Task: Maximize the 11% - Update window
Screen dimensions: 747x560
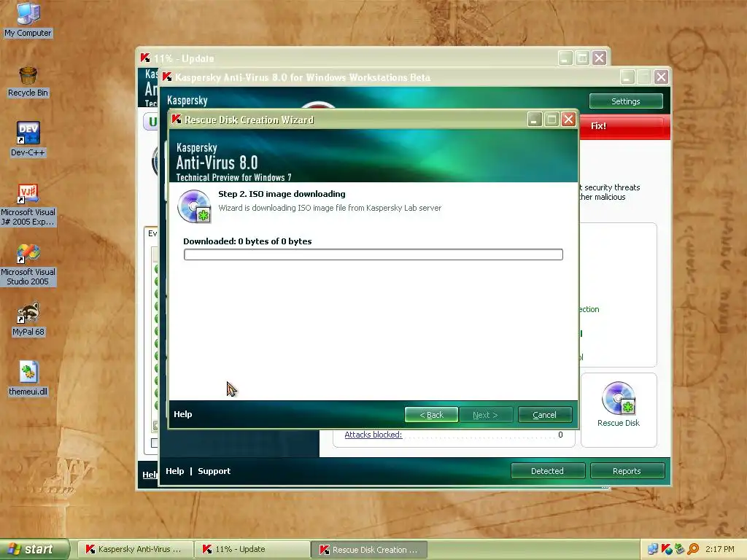Action: [x=581, y=58]
